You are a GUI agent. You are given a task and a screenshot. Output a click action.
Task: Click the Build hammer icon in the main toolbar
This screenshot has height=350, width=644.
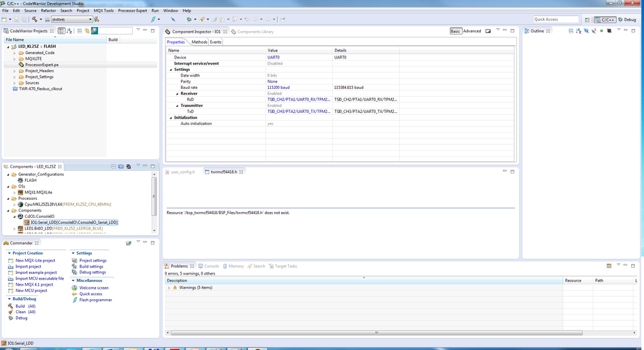(x=35, y=19)
